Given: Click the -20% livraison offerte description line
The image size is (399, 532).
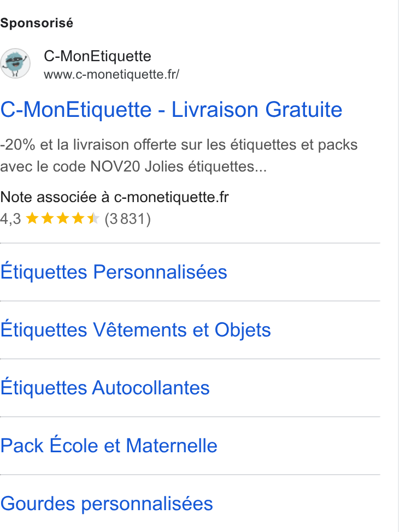Looking at the screenshot, I should pos(179,145).
